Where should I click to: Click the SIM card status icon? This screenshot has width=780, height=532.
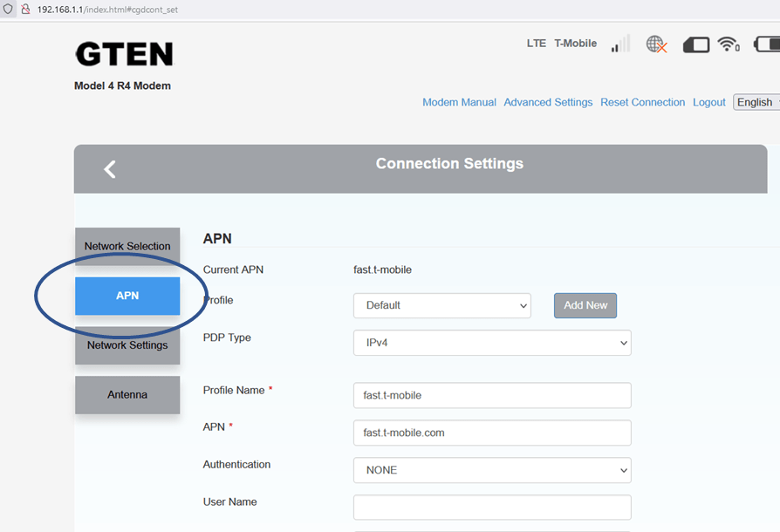pyautogui.click(x=695, y=44)
